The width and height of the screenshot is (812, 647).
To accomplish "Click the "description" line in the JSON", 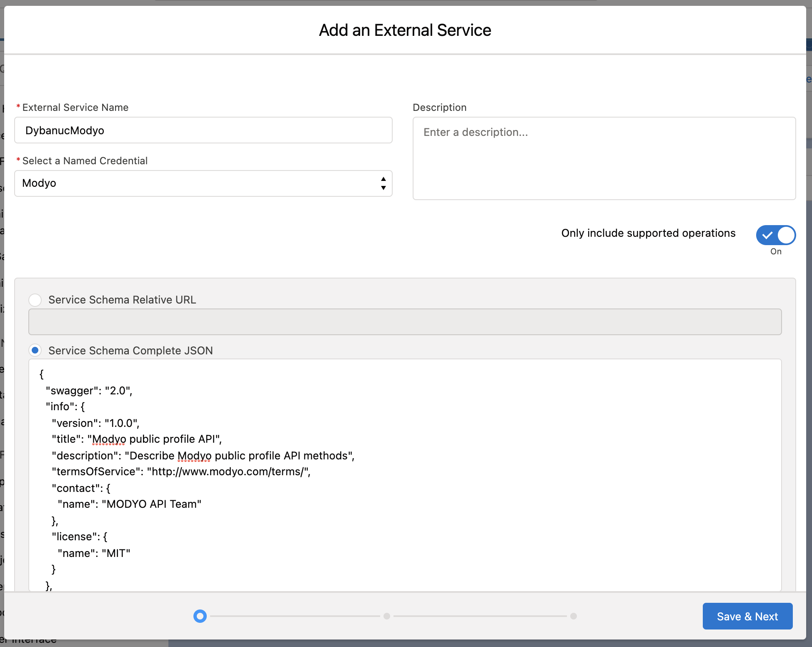I will coord(203,456).
